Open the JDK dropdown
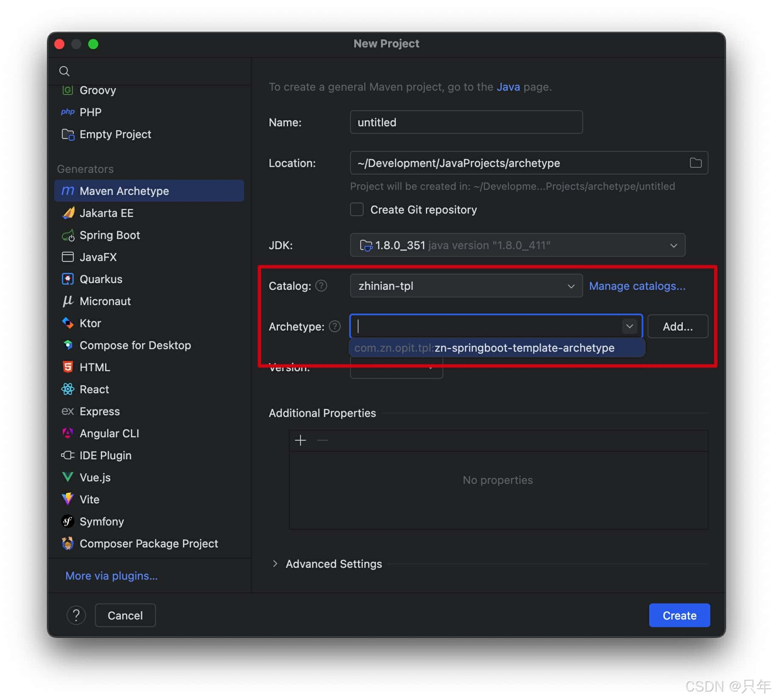The height and width of the screenshot is (700, 773). (x=517, y=245)
